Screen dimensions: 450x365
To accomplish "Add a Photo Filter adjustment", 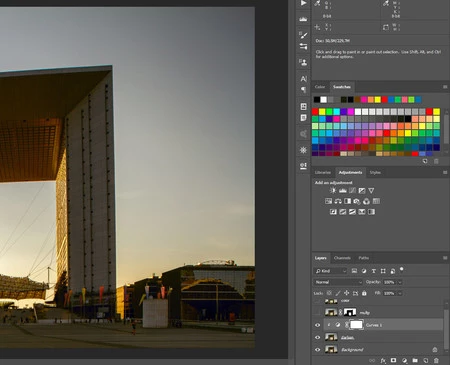I will pyautogui.click(x=357, y=201).
